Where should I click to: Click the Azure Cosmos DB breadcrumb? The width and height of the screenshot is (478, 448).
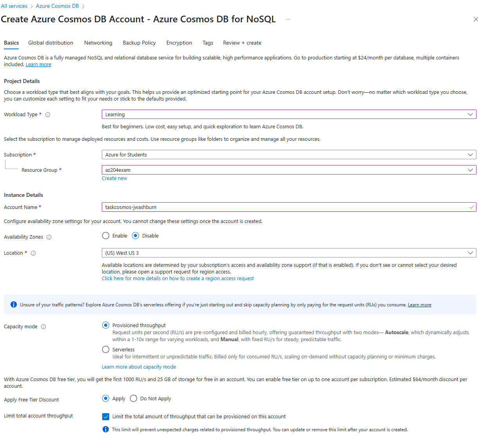[58, 6]
